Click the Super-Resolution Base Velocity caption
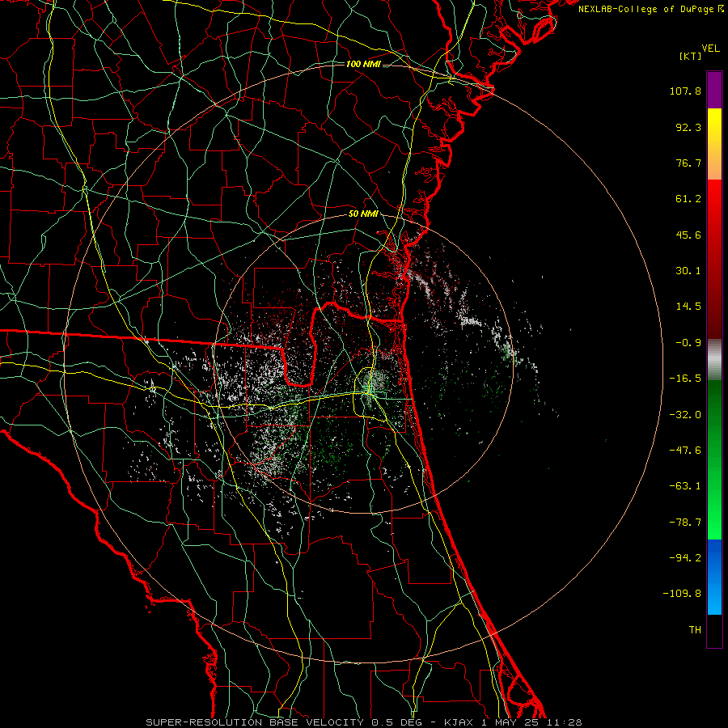The height and width of the screenshot is (728, 728). click(363, 722)
